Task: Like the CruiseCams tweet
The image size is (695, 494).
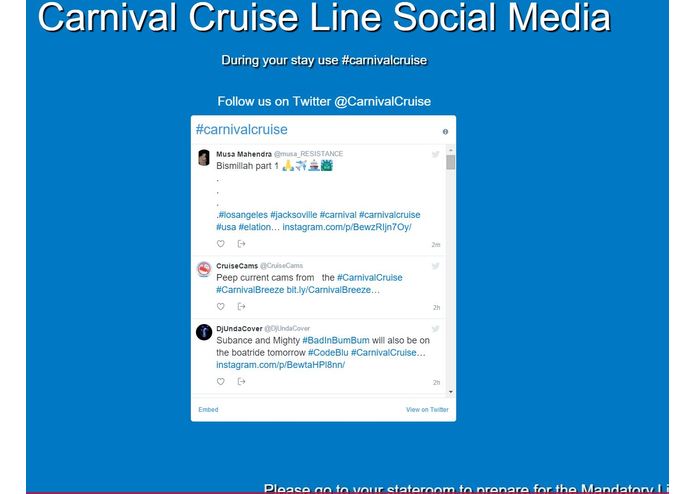Action: (x=220, y=307)
